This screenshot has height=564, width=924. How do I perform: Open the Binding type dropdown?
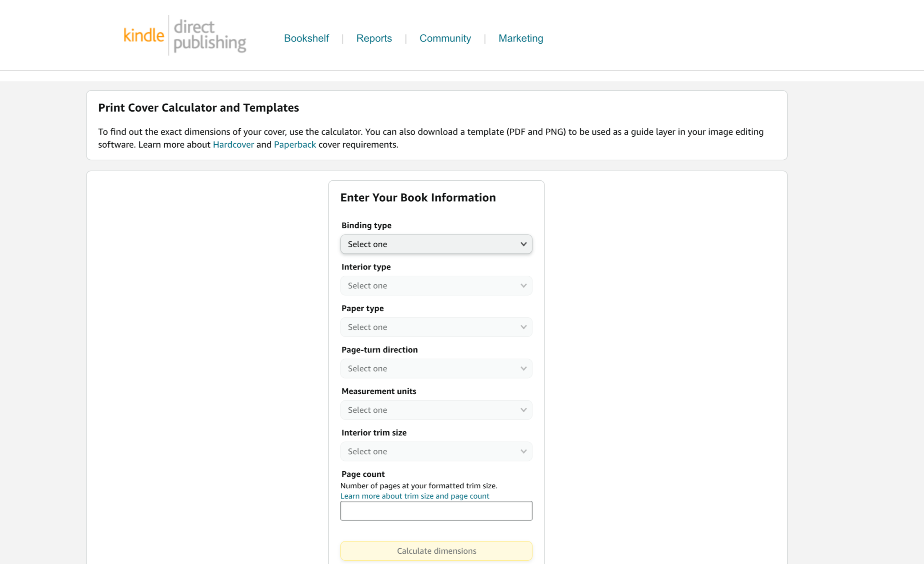point(436,244)
